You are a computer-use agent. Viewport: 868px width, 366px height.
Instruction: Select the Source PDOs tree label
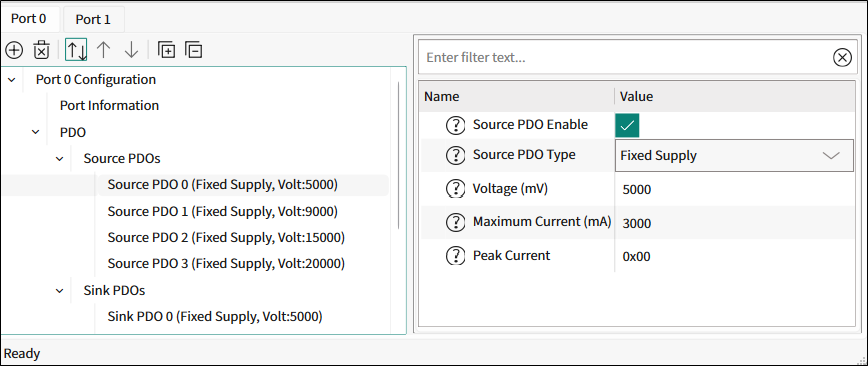(122, 159)
